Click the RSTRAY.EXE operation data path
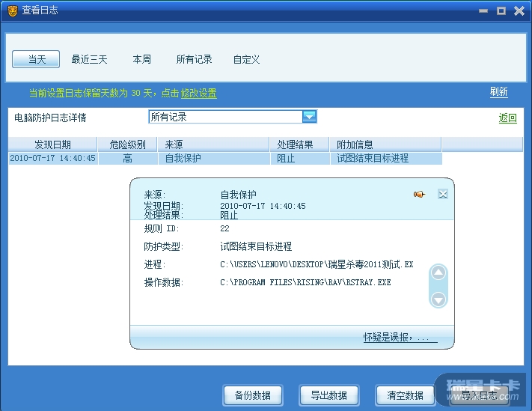Image resolution: width=532 pixels, height=411 pixels. click(x=305, y=282)
